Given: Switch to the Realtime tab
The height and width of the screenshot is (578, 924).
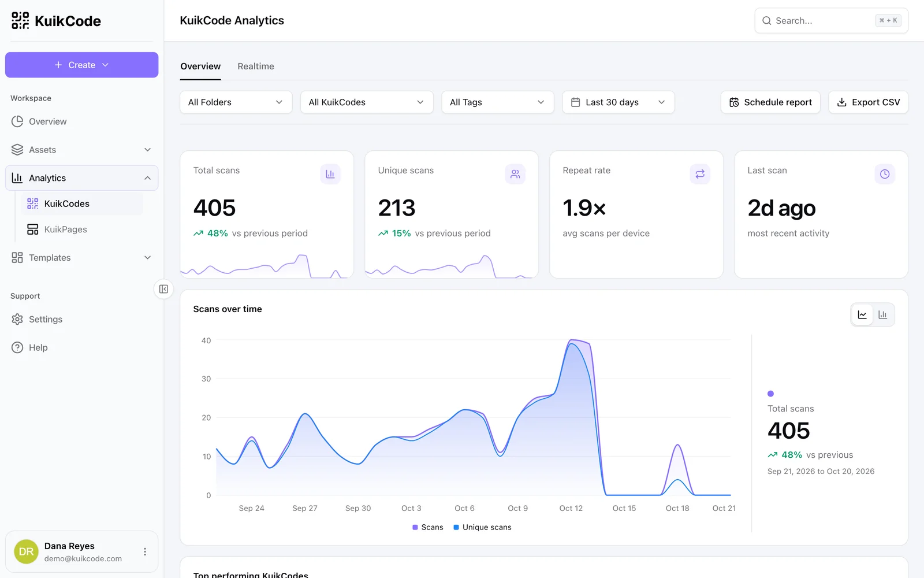Looking at the screenshot, I should pyautogui.click(x=256, y=66).
